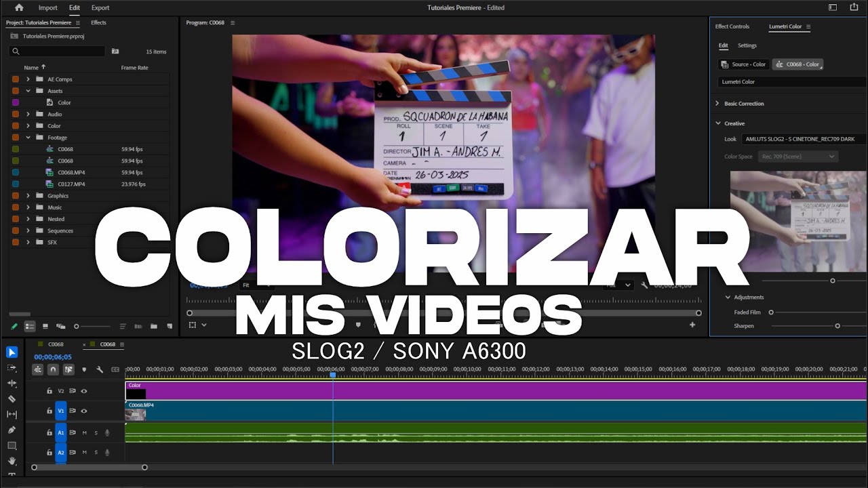
Task: Open the Color Space dropdown
Action: tap(798, 157)
